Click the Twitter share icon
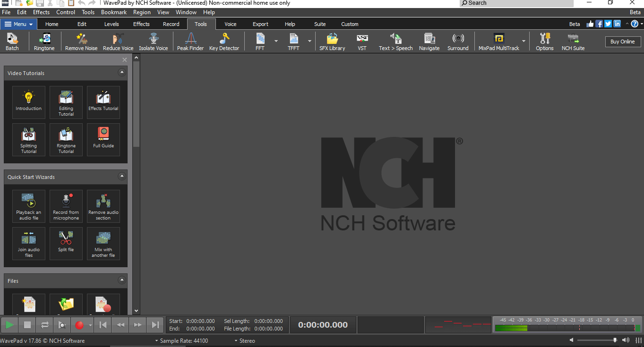The width and height of the screenshot is (644, 347). point(608,24)
